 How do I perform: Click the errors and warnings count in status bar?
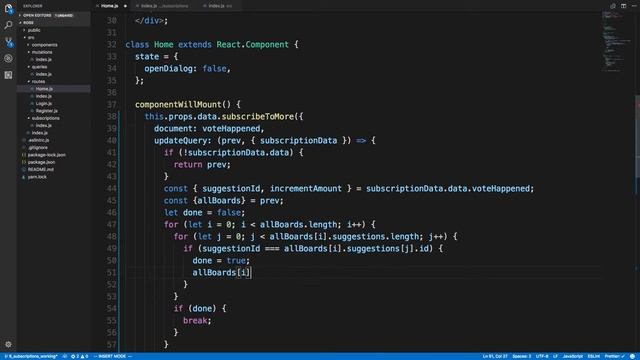[80, 356]
